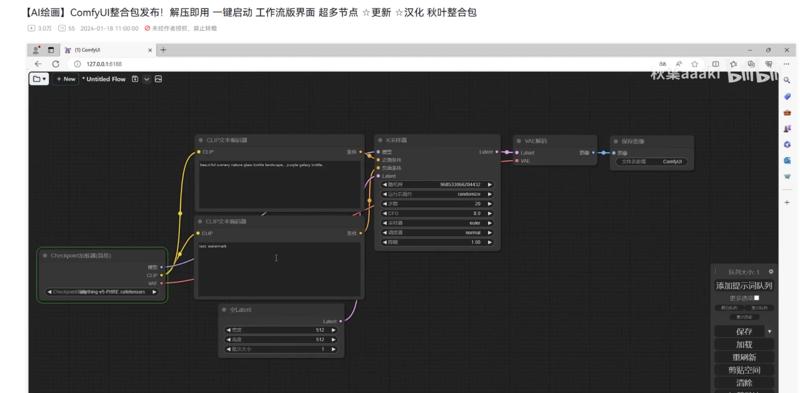
Task: Open the browser favorites list icon
Action: coord(733,64)
